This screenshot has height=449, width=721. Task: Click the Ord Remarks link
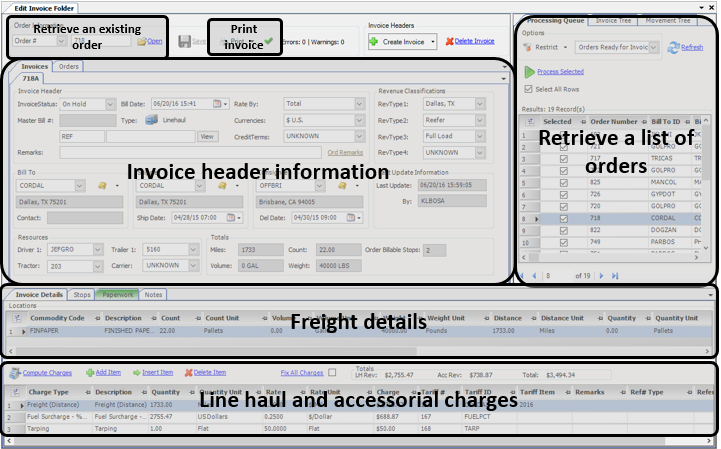[x=345, y=153]
